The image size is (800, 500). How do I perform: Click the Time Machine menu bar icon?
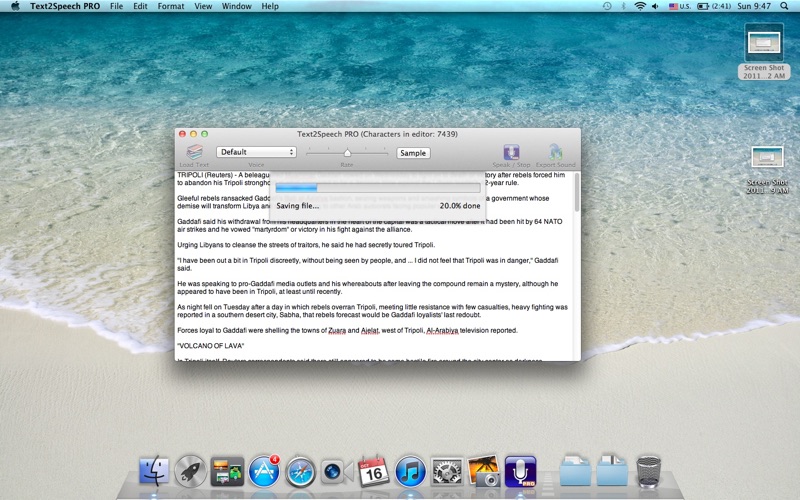point(607,6)
